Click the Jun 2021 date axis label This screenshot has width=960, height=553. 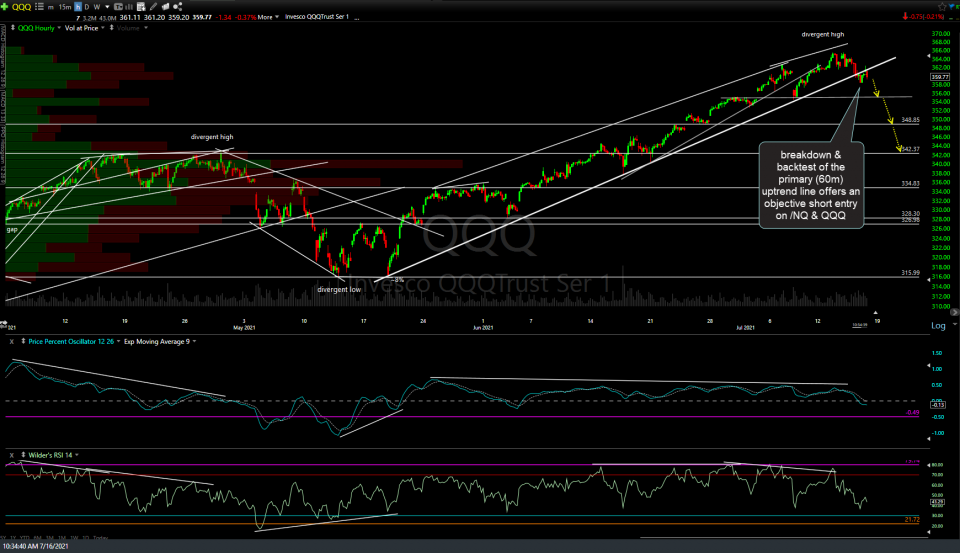click(483, 328)
